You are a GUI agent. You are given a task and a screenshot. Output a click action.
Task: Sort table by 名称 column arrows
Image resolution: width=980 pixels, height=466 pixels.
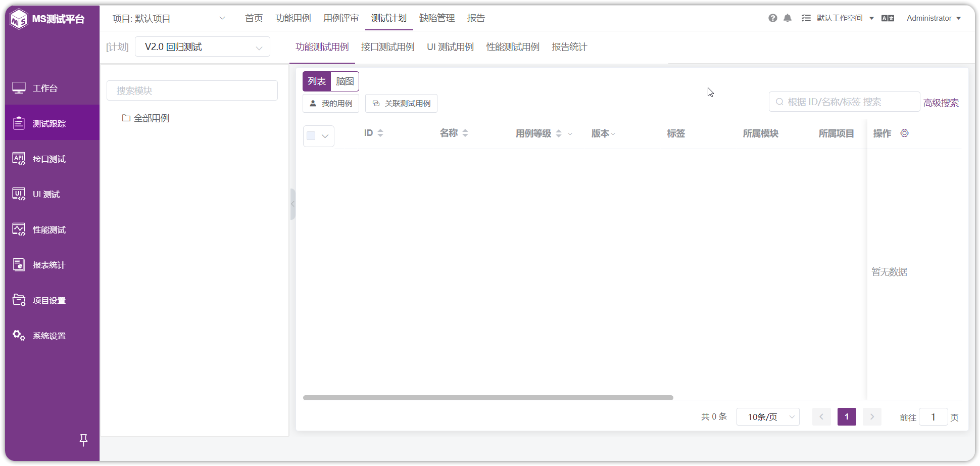pos(465,133)
